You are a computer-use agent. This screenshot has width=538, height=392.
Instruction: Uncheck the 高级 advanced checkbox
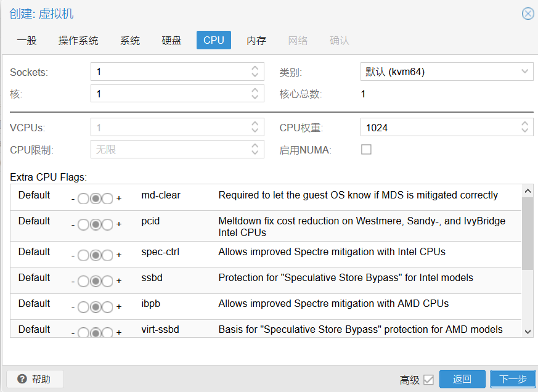coord(428,380)
